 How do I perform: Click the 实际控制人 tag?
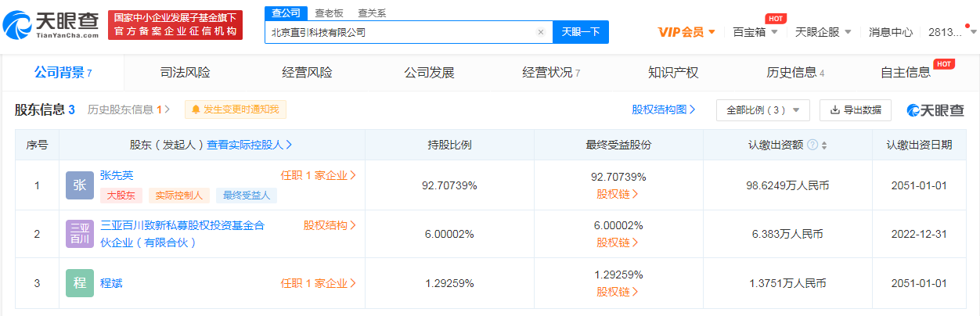(179, 195)
